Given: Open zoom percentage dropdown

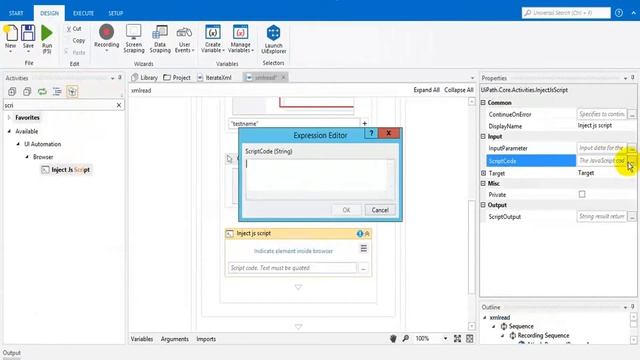Looking at the screenshot, I should click(x=445, y=338).
